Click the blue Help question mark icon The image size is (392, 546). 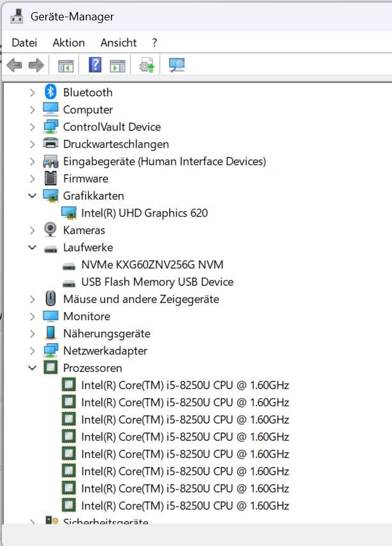point(95,65)
